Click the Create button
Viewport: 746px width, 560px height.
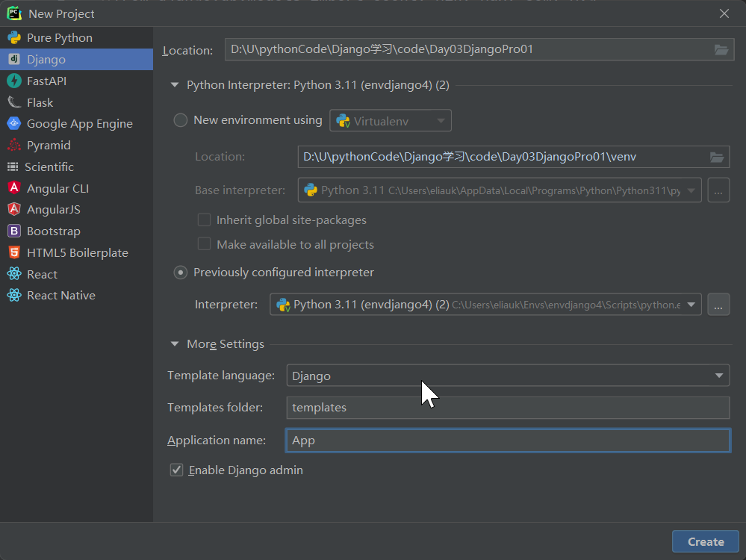pos(706,541)
